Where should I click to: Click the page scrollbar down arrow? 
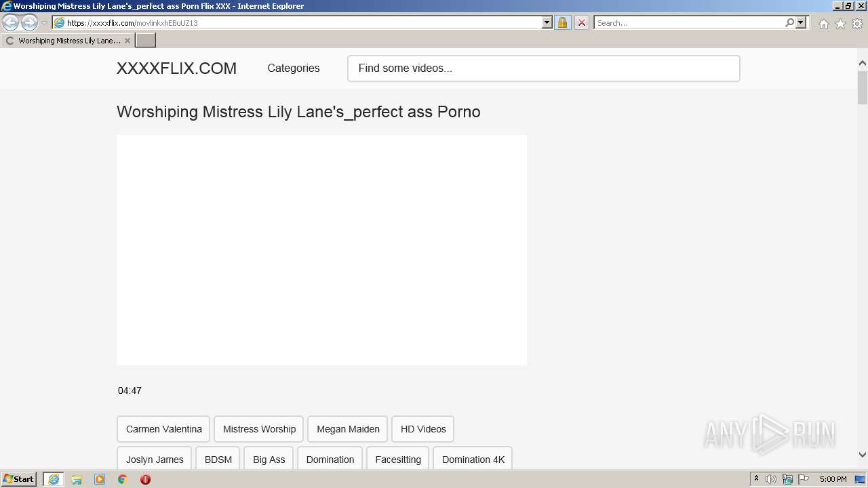tap(862, 455)
